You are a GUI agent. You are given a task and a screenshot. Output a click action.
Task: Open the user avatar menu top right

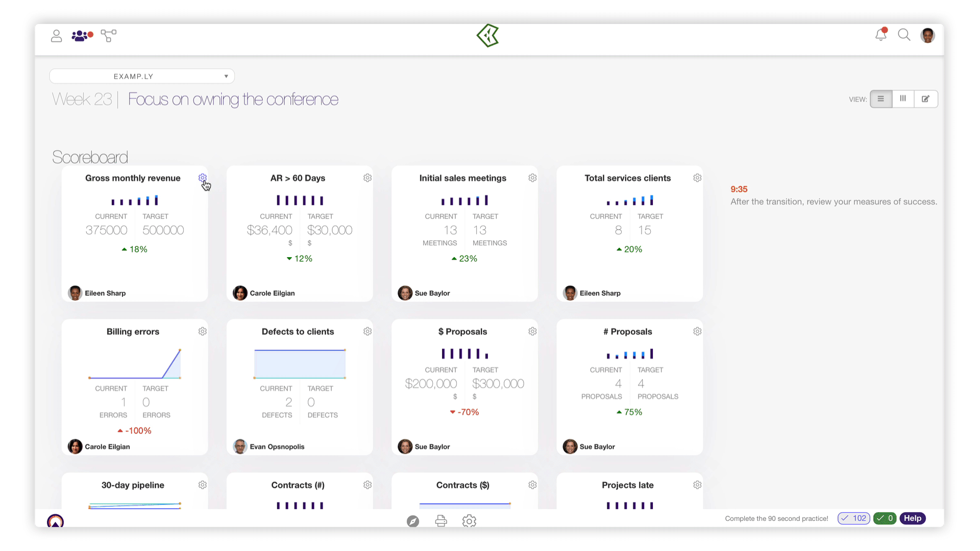(927, 35)
